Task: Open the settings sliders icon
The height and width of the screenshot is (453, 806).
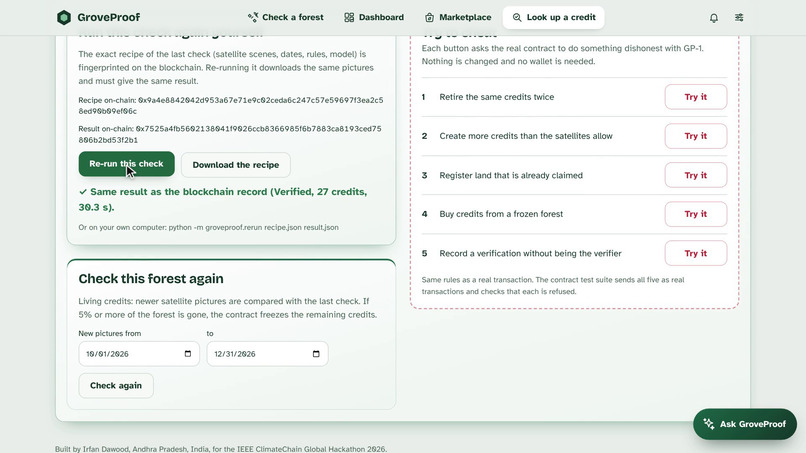Action: tap(739, 17)
